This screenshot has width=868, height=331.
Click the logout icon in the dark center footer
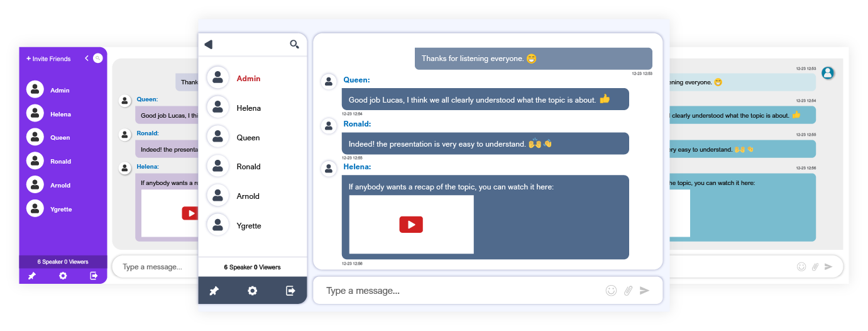290,291
